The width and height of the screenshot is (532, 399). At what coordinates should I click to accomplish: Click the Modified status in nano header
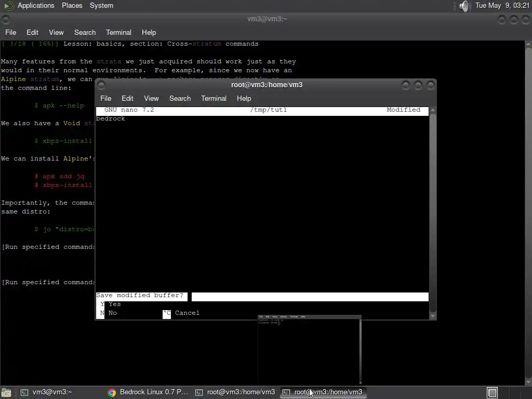[403, 110]
